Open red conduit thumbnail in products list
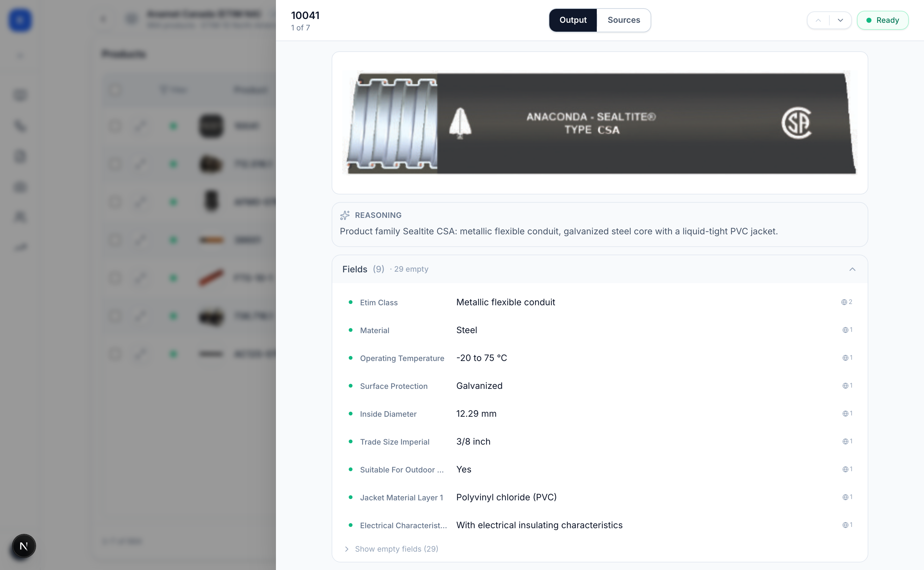Image resolution: width=924 pixels, height=570 pixels. coord(211,278)
